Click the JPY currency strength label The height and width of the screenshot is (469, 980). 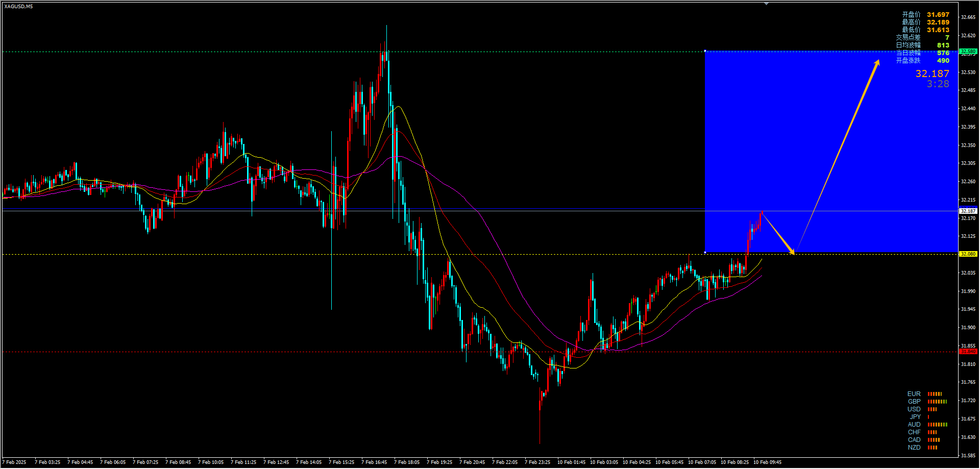tap(915, 417)
